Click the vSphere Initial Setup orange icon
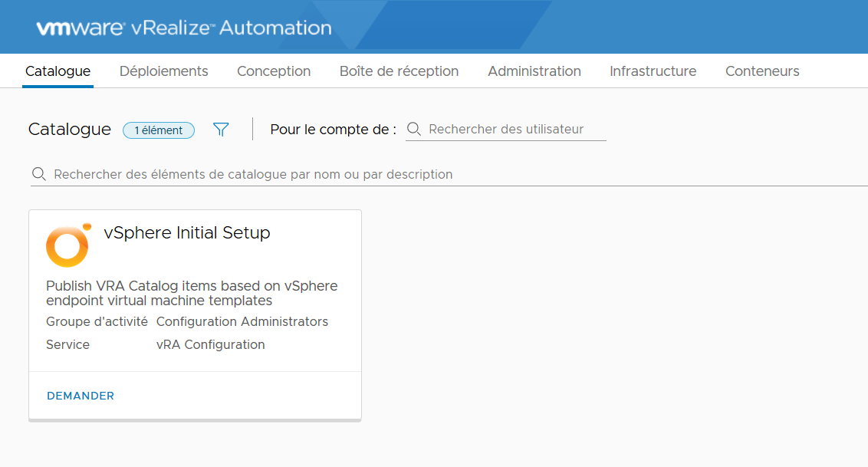The image size is (868, 467). [x=68, y=245]
